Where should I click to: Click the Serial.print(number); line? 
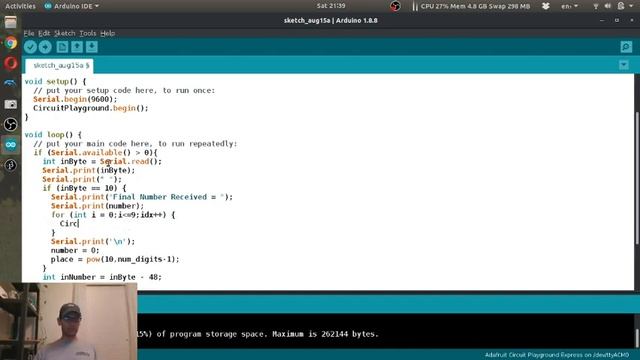pos(98,206)
